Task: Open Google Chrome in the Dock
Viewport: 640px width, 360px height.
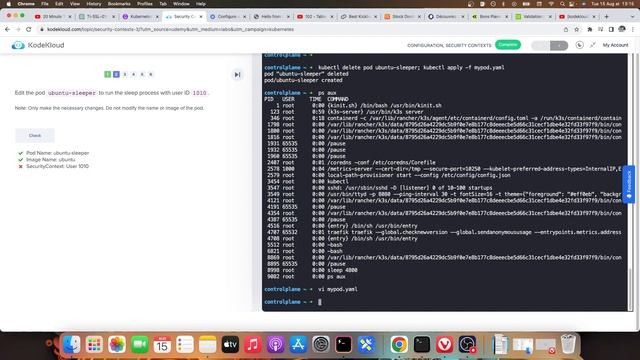Action: point(399,345)
